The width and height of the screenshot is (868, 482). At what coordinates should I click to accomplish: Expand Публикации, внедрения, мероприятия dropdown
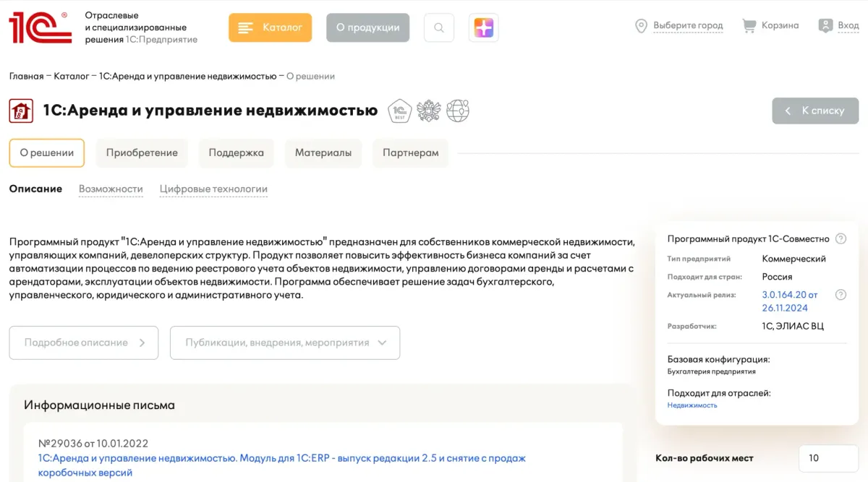(x=285, y=343)
